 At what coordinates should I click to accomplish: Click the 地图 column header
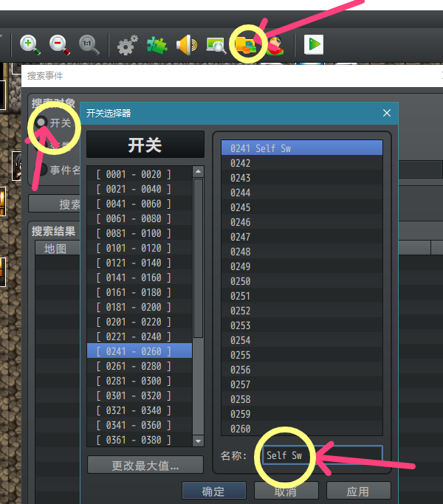pos(58,248)
